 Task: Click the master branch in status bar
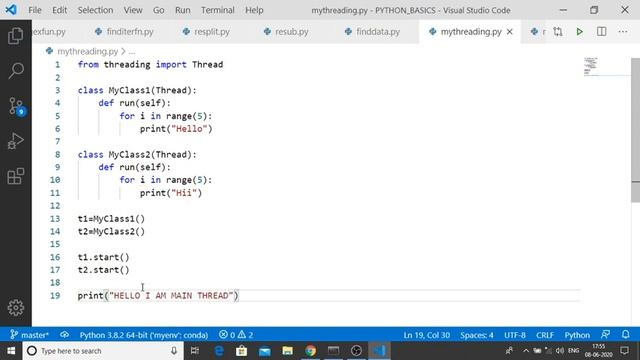[29, 335]
